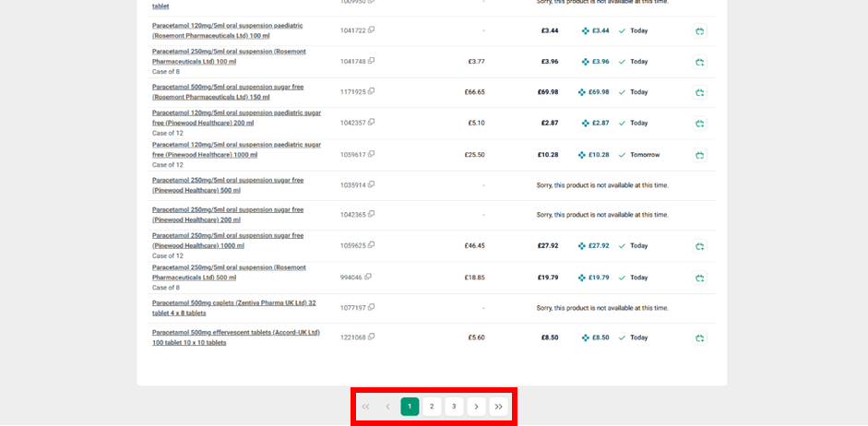Click the add-to-basket icon in the £27.92 row
The width and height of the screenshot is (868, 426).
[699, 246]
